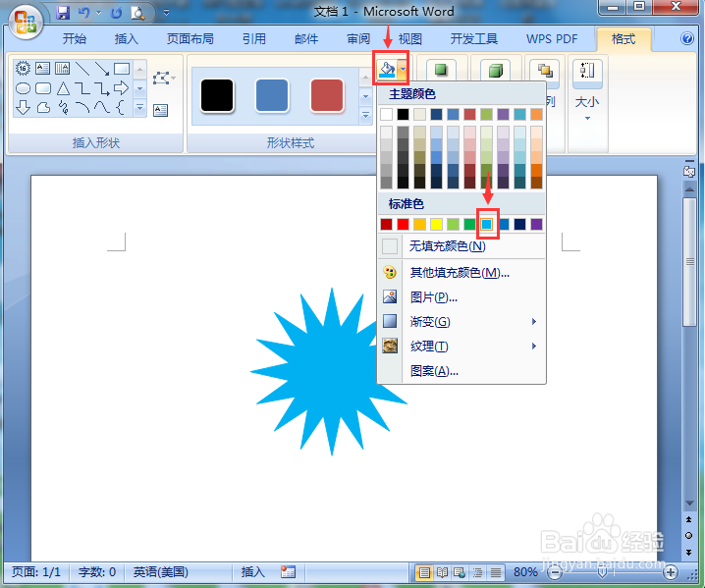
Task: Expand the shape styles gallery More button
Action: pos(365,116)
